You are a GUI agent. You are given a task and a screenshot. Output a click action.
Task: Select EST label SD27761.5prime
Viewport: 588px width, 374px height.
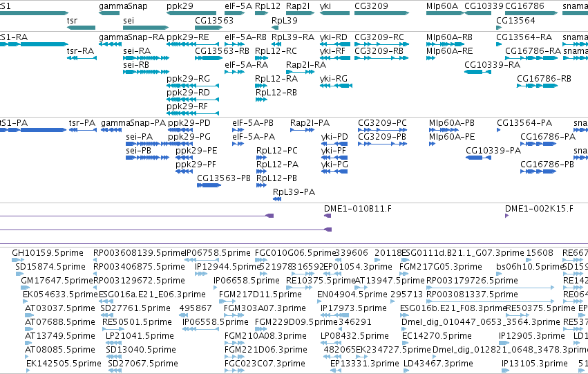[x=135, y=308]
